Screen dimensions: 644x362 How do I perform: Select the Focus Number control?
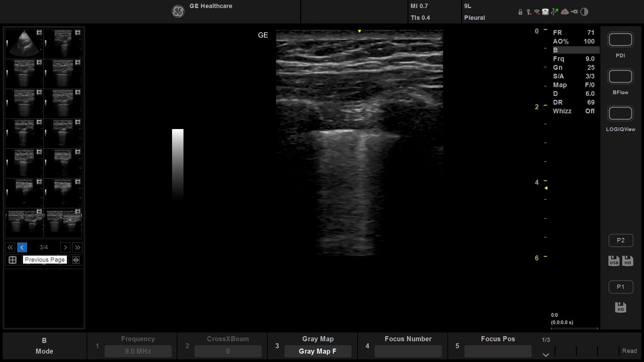pos(408,351)
